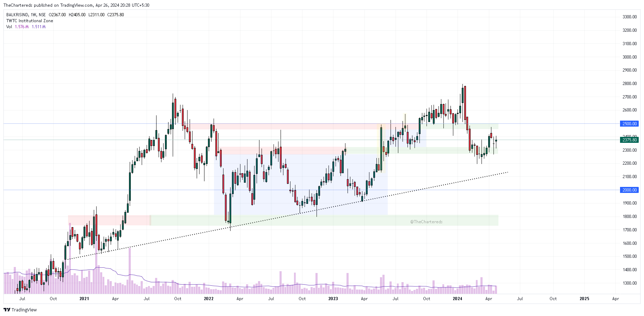Click the 3000.00 price axis label

point(630,57)
